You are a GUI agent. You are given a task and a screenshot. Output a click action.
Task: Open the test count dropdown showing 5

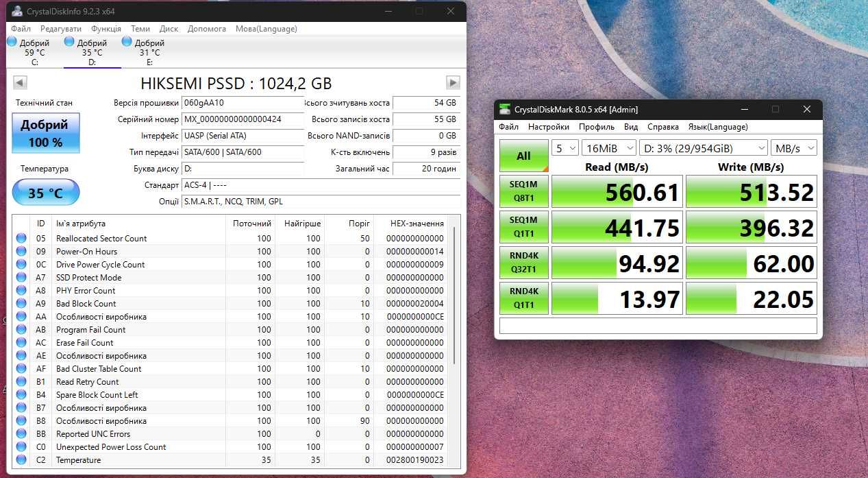(565, 148)
